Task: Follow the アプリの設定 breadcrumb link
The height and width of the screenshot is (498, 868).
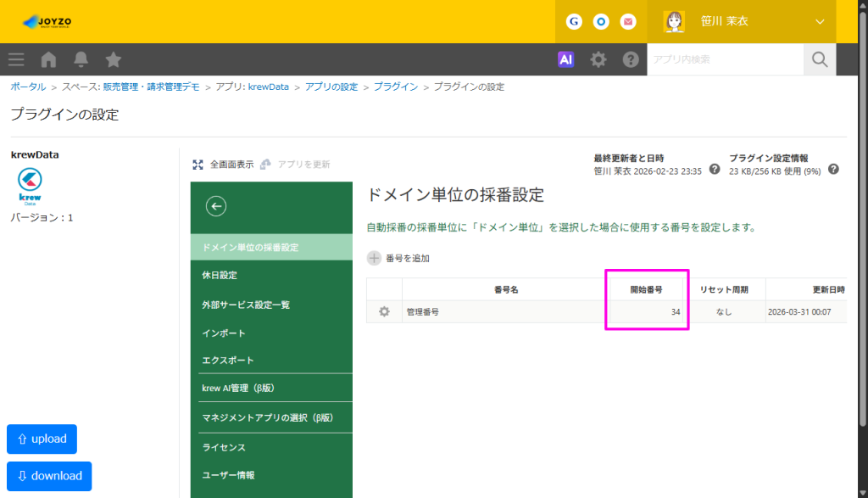Action: pyautogui.click(x=331, y=87)
